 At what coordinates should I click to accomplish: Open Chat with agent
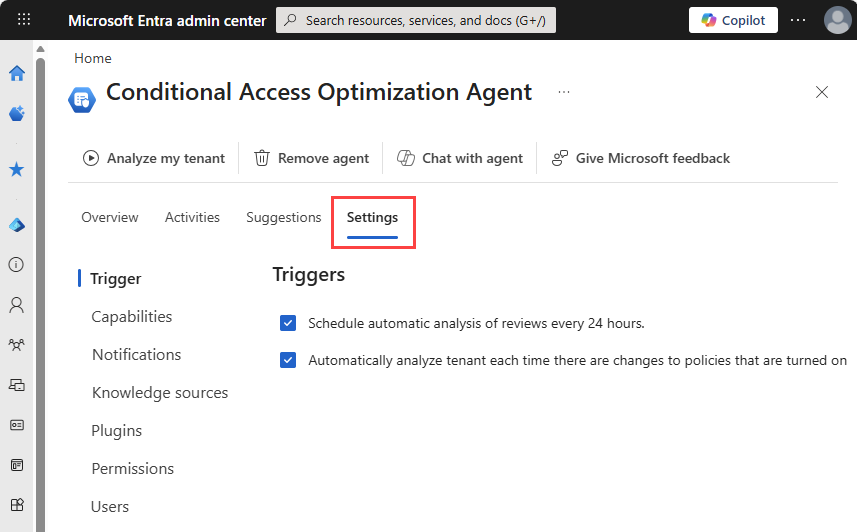460,158
